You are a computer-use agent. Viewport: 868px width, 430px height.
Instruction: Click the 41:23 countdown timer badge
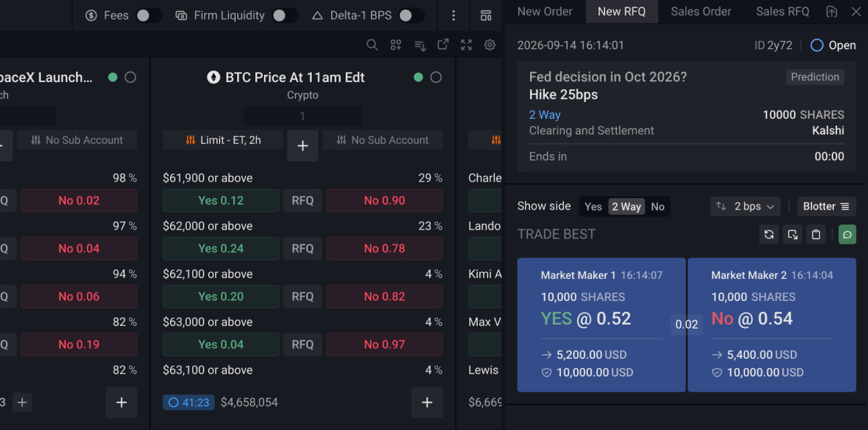[x=189, y=402]
